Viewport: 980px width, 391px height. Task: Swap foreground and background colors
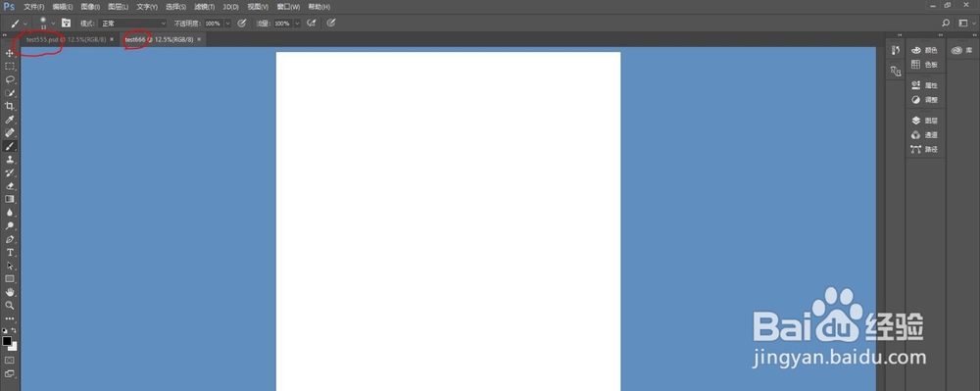tap(15, 330)
